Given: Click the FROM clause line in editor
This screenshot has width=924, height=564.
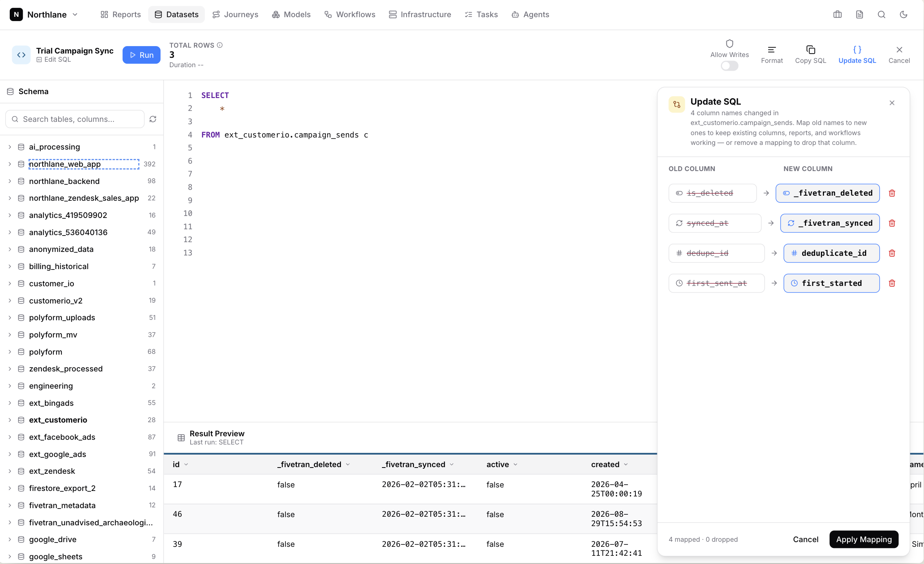Looking at the screenshot, I should click(x=285, y=135).
